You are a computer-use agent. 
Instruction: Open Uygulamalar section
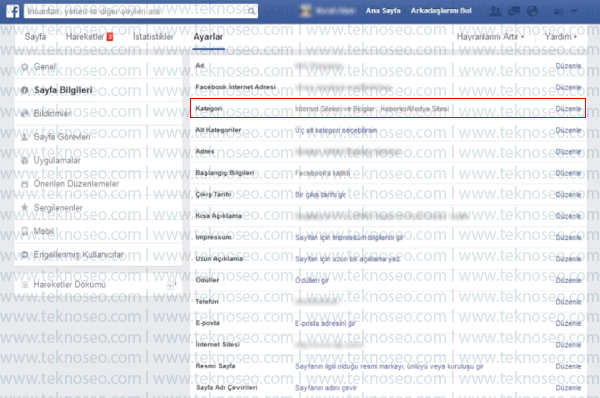point(98,160)
